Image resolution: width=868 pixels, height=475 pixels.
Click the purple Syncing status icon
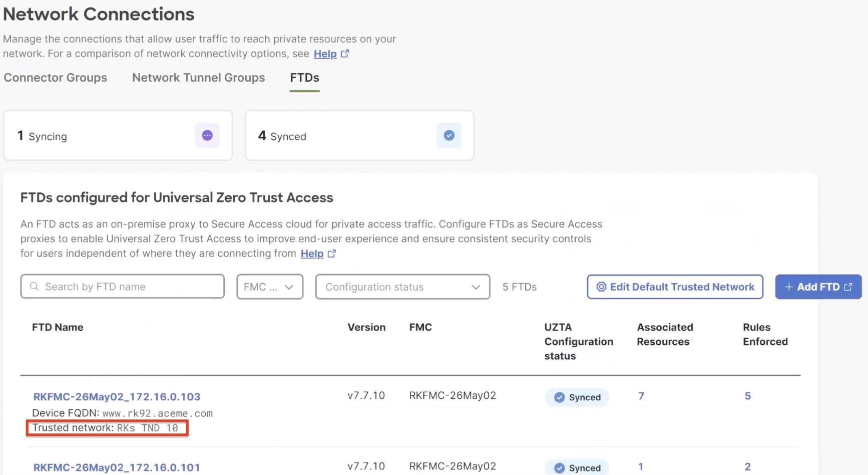point(207,135)
